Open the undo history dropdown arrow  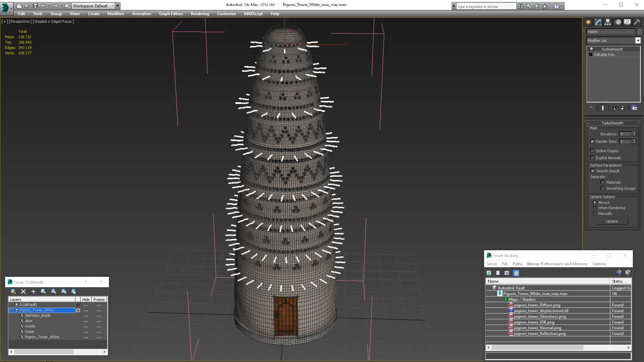pos(49,6)
